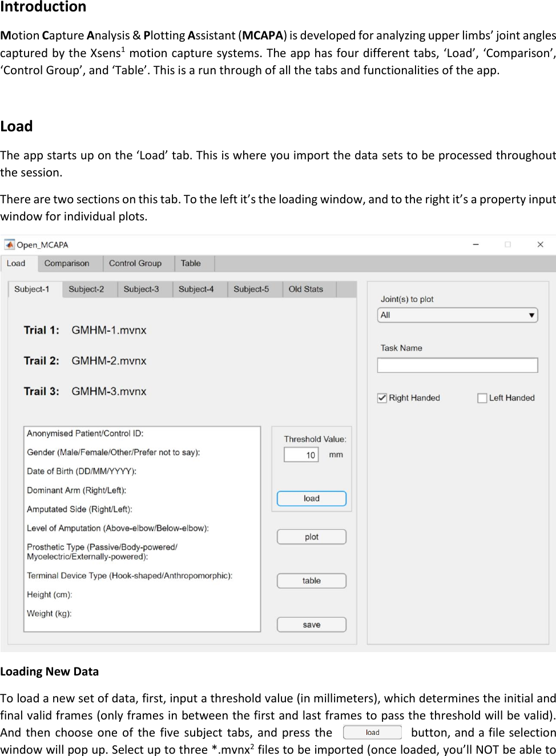Screen dimensions: 556x756
Task: Click the load button with icon in document text
Action: tap(372, 732)
